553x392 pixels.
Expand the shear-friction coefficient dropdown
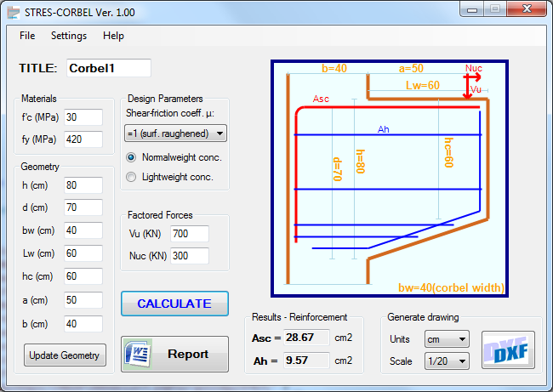pyautogui.click(x=175, y=134)
